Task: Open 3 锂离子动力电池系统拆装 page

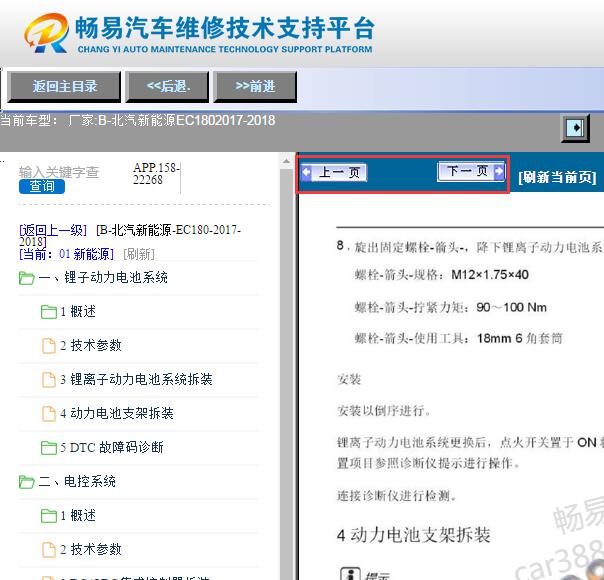Action: [x=136, y=379]
